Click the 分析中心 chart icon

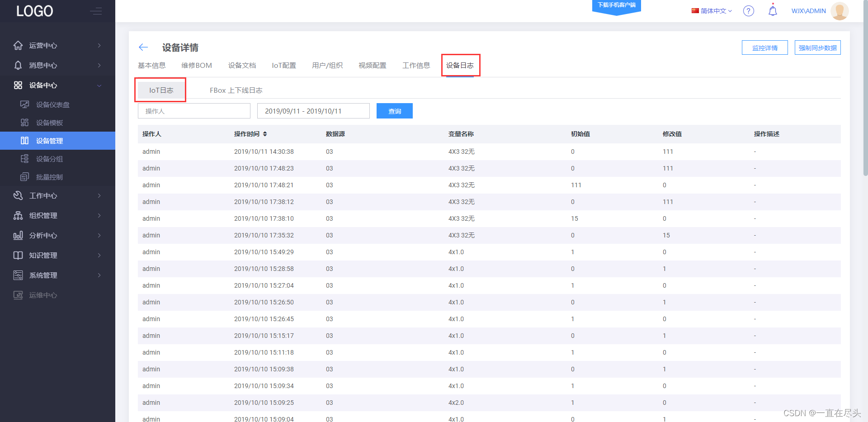coord(18,235)
